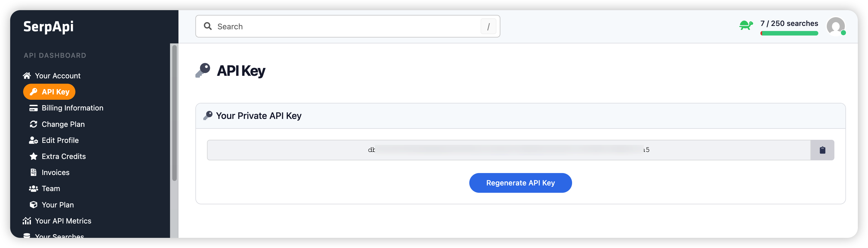The image size is (868, 248).
Task: Click the sidebar vertical scrollbar
Action: point(174,113)
